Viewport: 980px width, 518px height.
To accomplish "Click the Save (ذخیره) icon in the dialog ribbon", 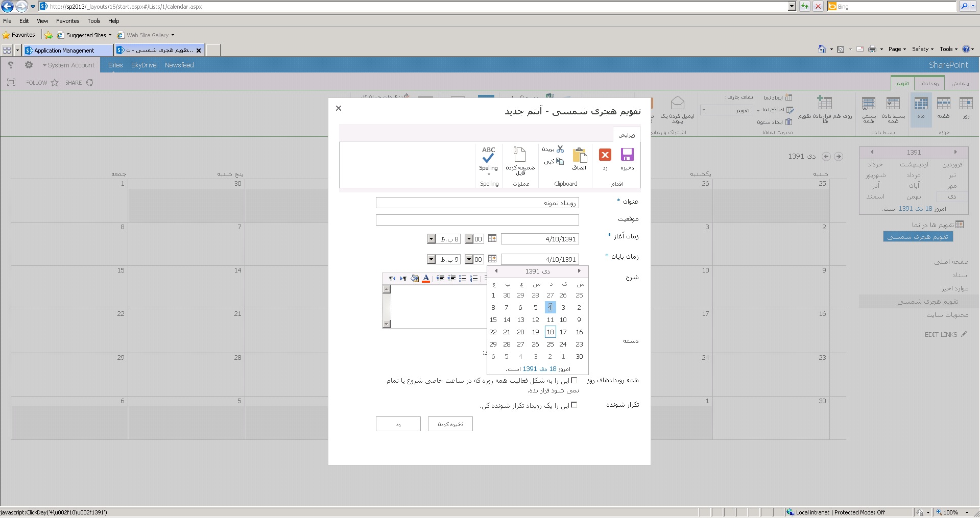I will 627,155.
